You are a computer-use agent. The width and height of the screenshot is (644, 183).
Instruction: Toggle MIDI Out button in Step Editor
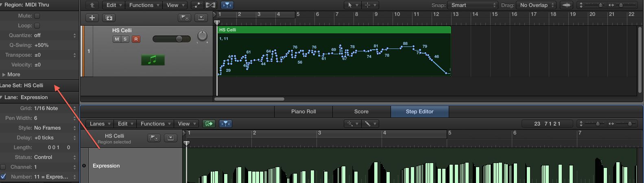[x=209, y=124]
